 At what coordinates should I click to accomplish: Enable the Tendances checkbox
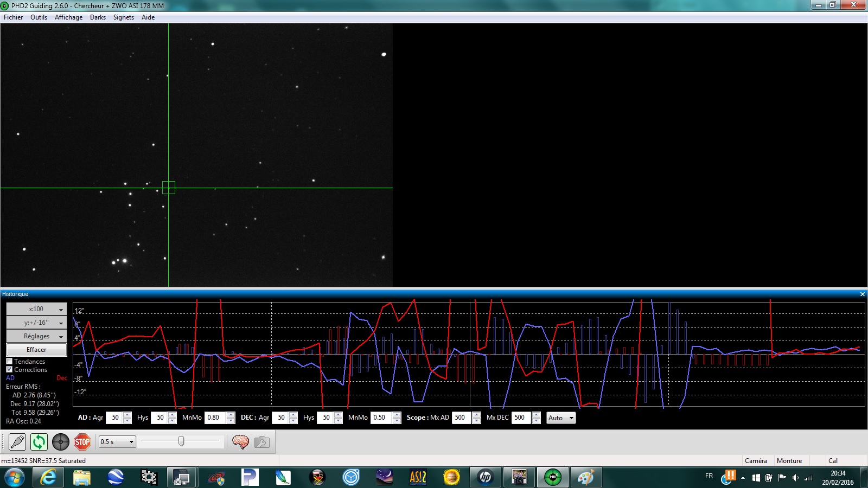[9, 361]
